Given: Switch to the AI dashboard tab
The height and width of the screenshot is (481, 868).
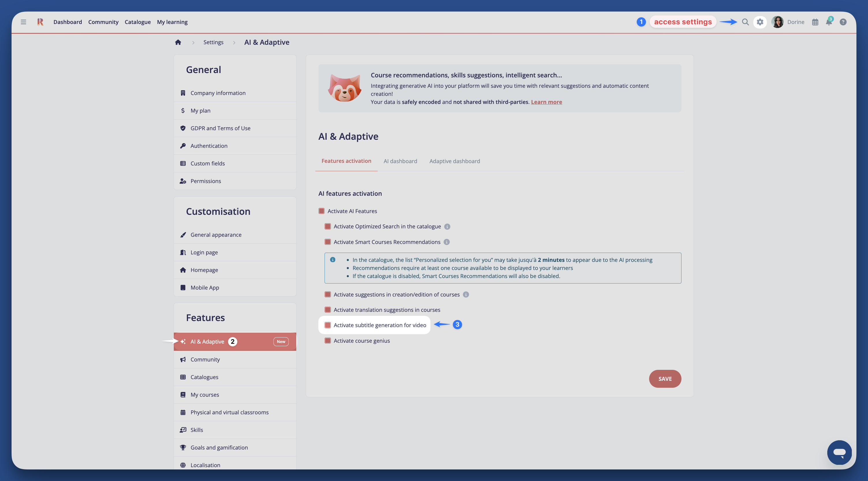Looking at the screenshot, I should click(400, 161).
